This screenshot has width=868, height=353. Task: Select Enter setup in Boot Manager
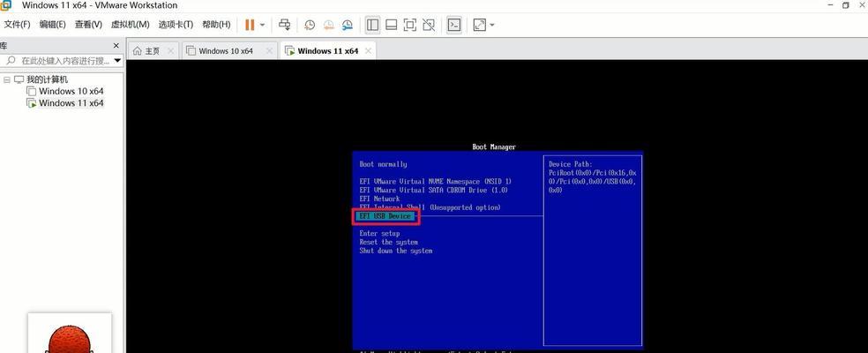click(x=379, y=233)
